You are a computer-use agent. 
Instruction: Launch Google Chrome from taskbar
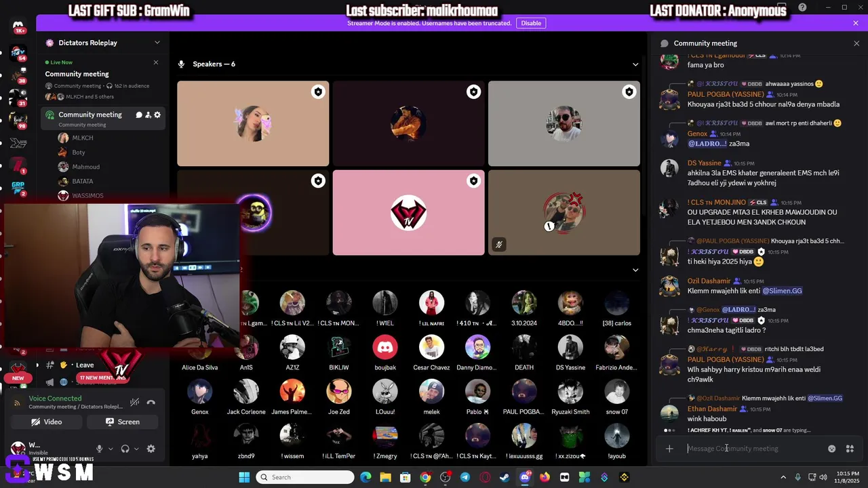coord(425,477)
